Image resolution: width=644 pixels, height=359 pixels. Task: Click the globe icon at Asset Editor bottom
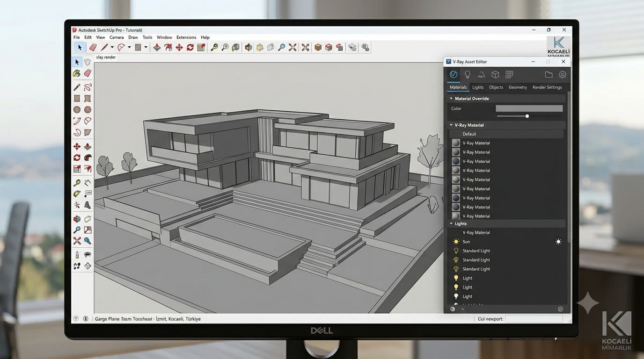pyautogui.click(x=453, y=309)
